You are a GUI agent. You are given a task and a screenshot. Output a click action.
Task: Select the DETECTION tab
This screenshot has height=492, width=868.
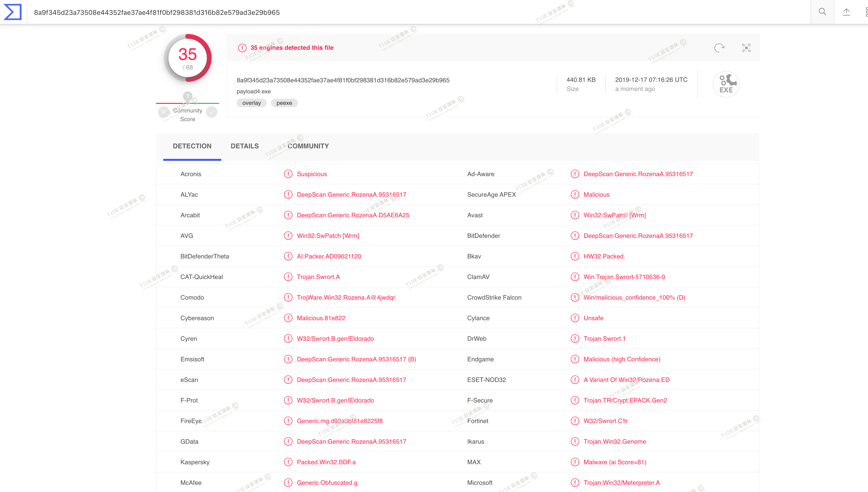click(x=192, y=146)
